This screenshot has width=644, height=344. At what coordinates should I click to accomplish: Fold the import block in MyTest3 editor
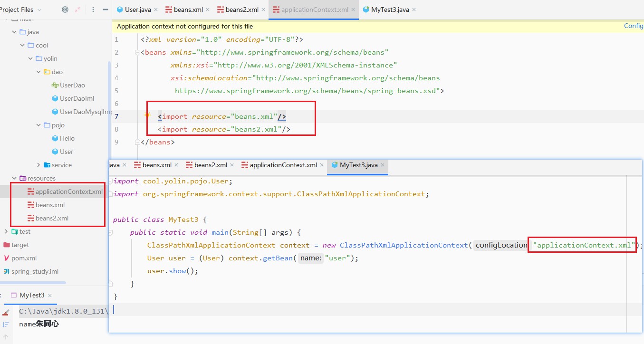pyautogui.click(x=111, y=181)
